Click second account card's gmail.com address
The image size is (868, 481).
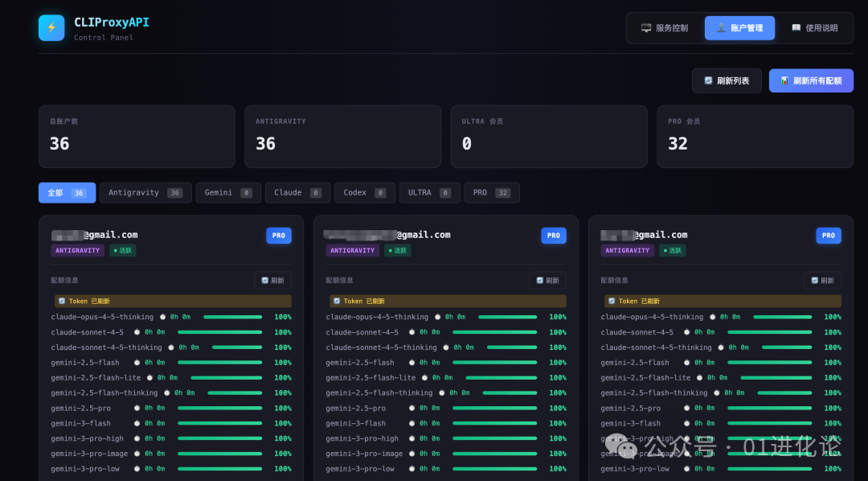[387, 235]
